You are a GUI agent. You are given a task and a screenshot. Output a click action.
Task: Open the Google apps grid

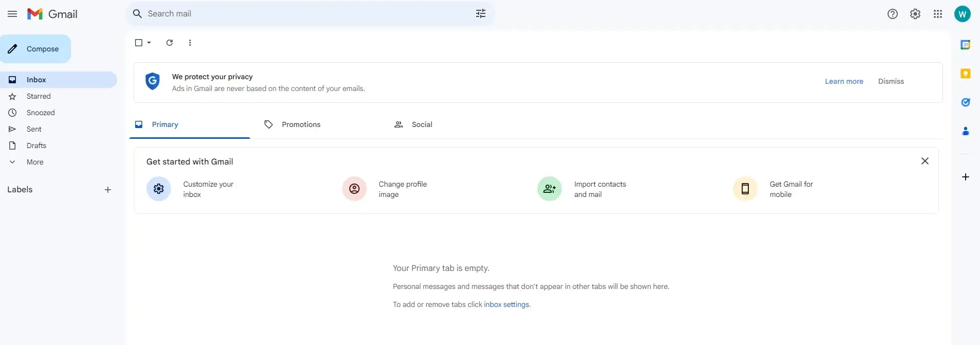tap(937, 14)
